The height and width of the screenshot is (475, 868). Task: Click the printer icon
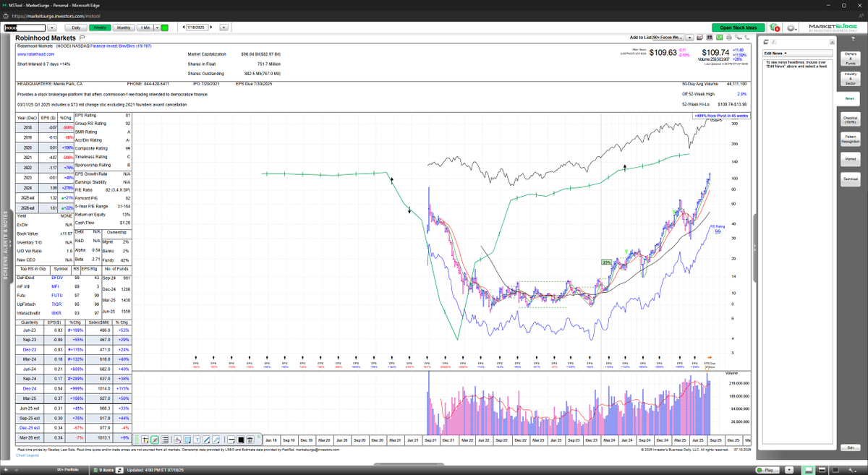729,38
